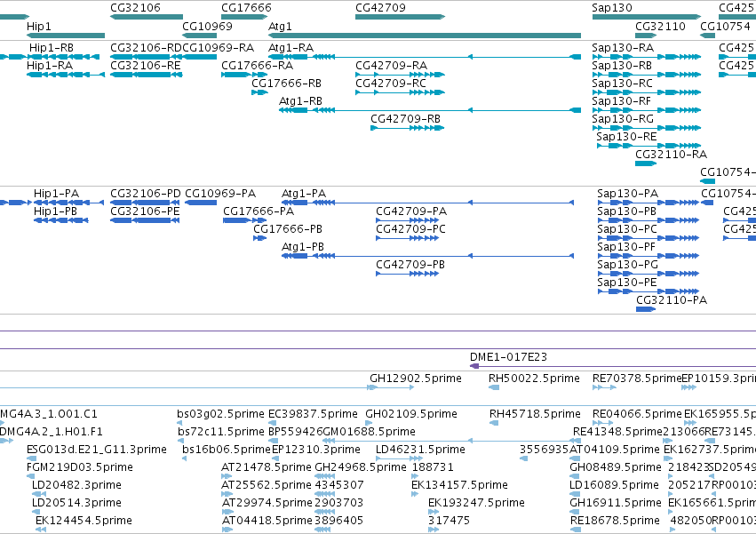Open transcript Atg1-RB label
This screenshot has height=534, width=756.
pos(300,100)
